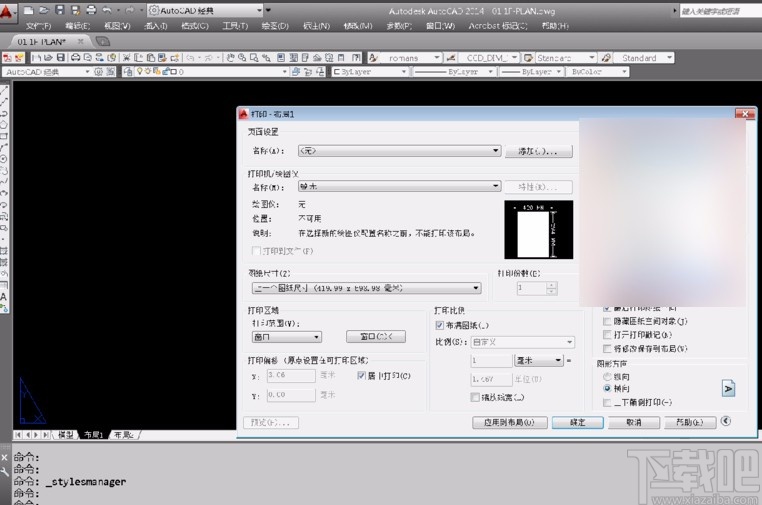Select the 横向 landscape radio button
The image size is (762, 505).
click(607, 388)
